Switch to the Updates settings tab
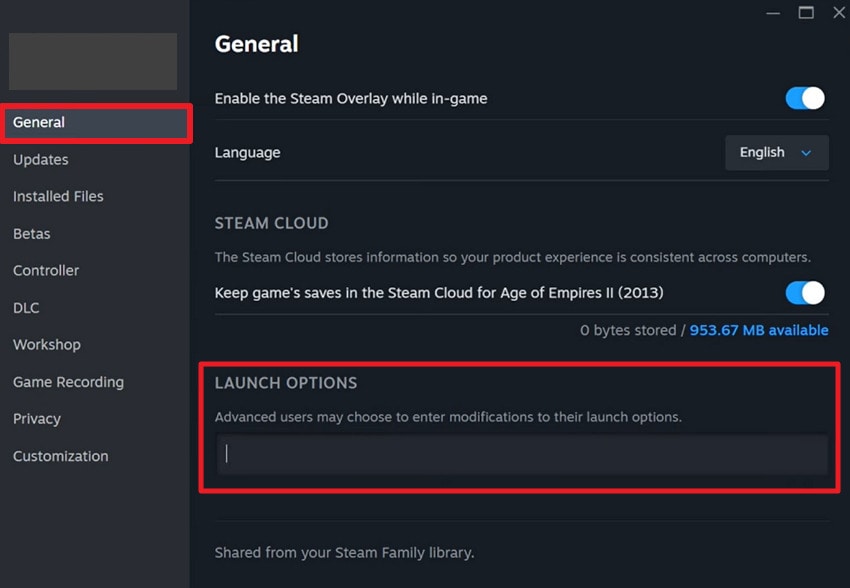Image resolution: width=850 pixels, height=588 pixels. [x=40, y=159]
